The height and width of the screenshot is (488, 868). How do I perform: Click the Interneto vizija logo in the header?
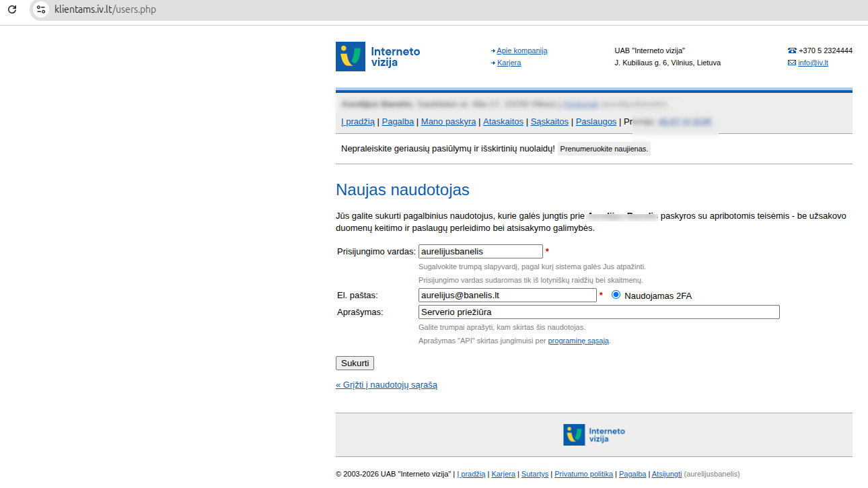(377, 57)
